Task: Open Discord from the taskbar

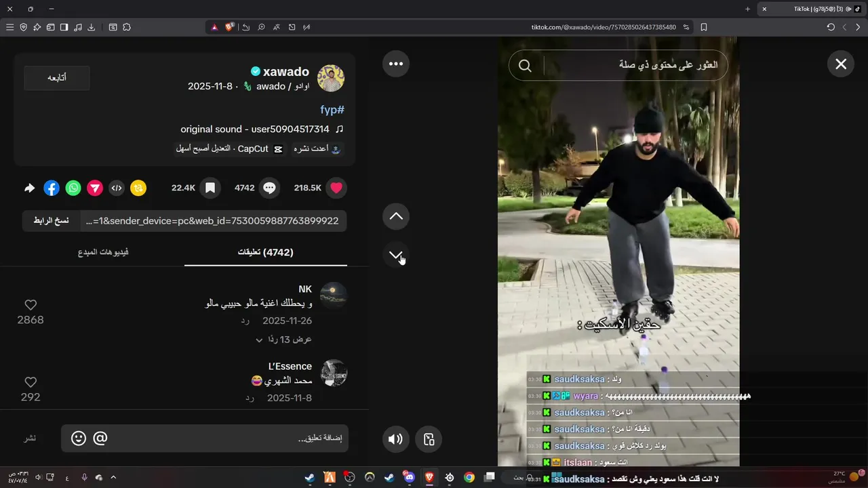Action: [408, 477]
